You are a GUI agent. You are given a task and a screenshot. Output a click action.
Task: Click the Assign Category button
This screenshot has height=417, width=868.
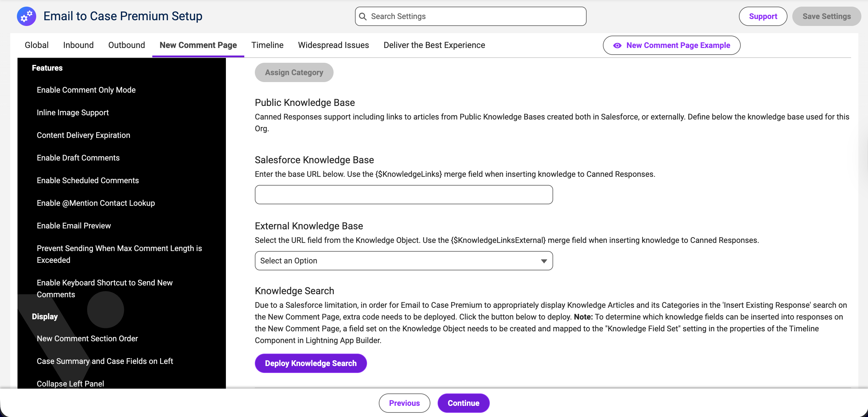click(294, 72)
